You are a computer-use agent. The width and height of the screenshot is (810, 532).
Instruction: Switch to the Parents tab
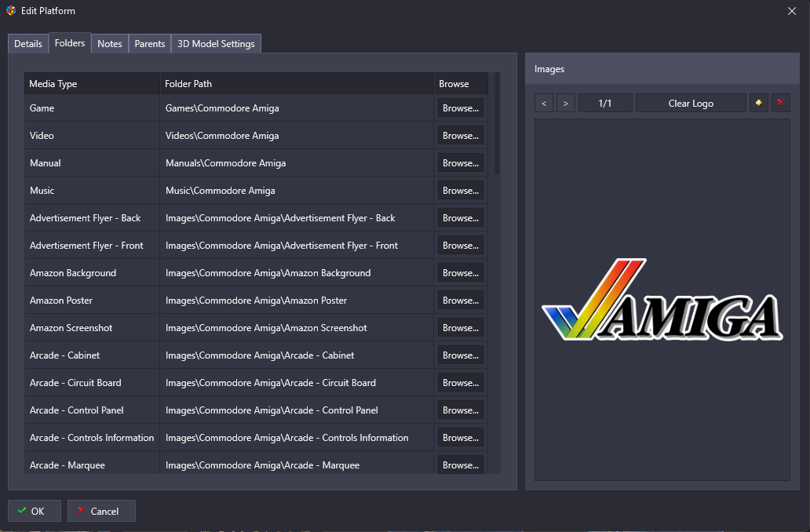click(x=150, y=43)
